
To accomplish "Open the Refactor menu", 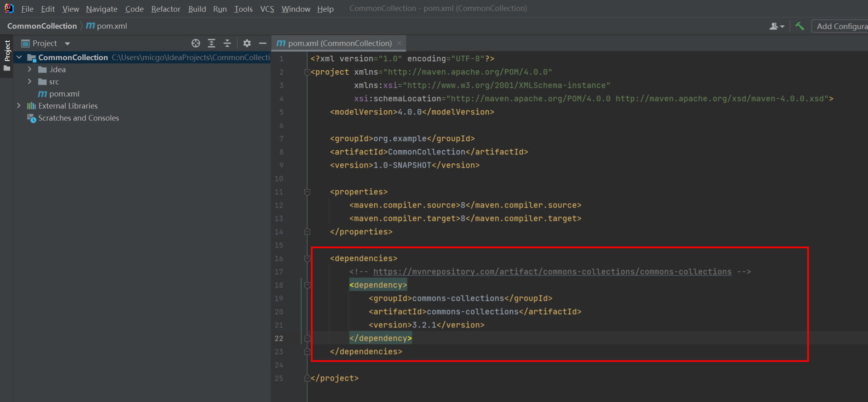I will point(165,8).
